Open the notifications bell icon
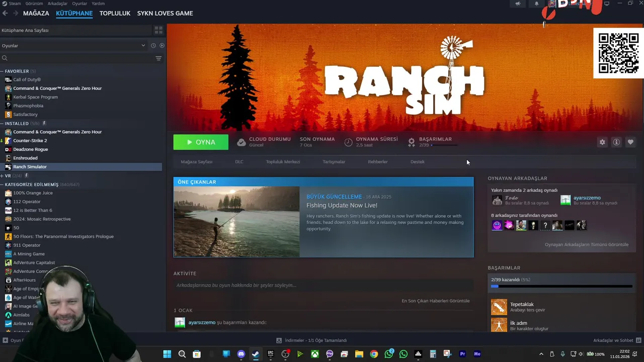Viewport: 644px width, 362px height. [x=536, y=4]
